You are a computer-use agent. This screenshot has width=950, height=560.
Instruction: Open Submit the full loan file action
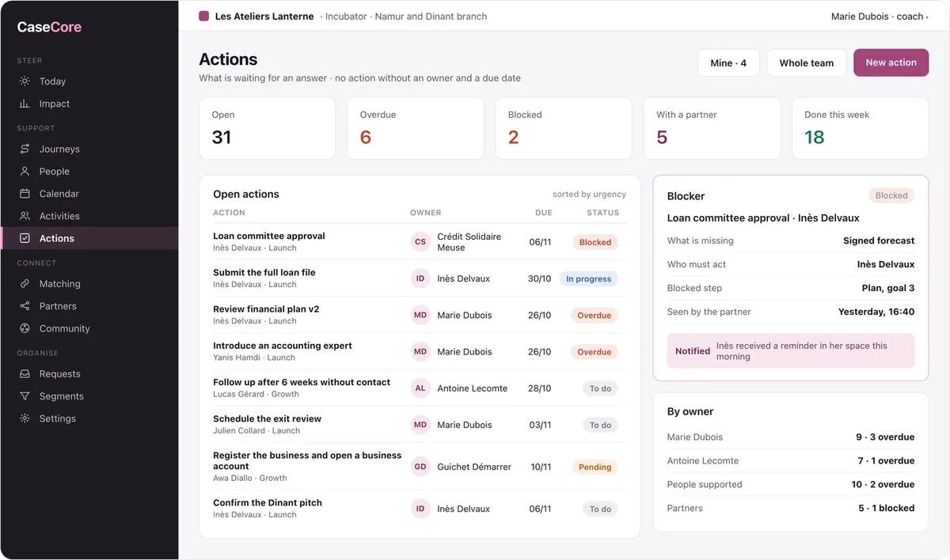click(x=419, y=278)
